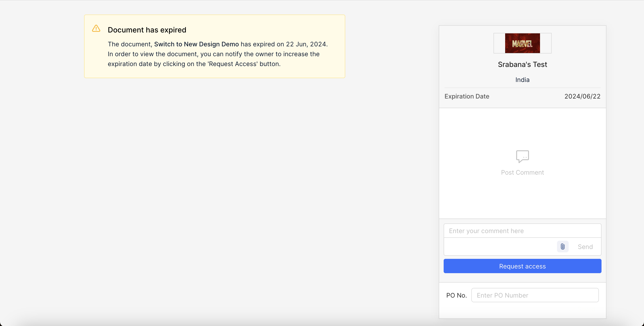Click the Marvel logo image
This screenshot has height=326, width=644.
pos(522,43)
